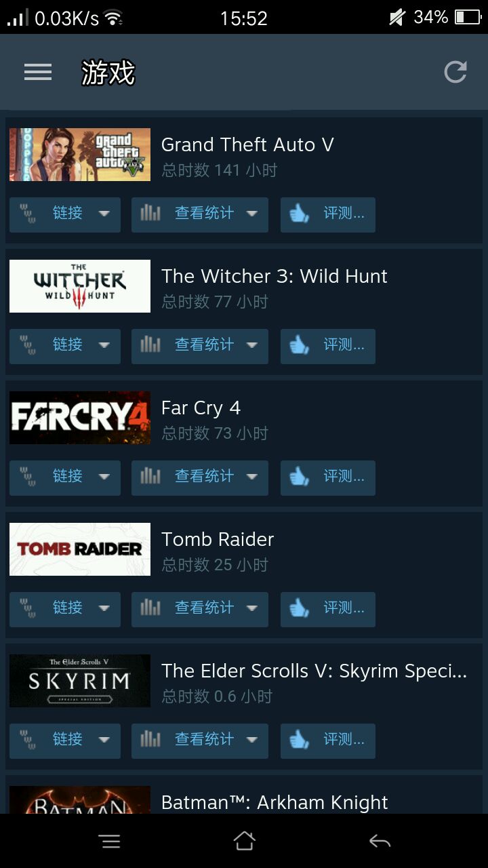Expand 查看统计 dropdown for Tomb Raider
Image resolution: width=488 pixels, height=868 pixels.
200,609
